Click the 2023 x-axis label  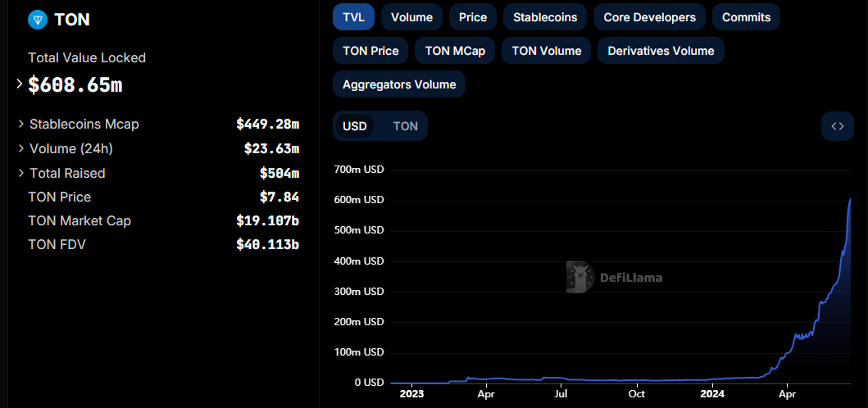(411, 395)
